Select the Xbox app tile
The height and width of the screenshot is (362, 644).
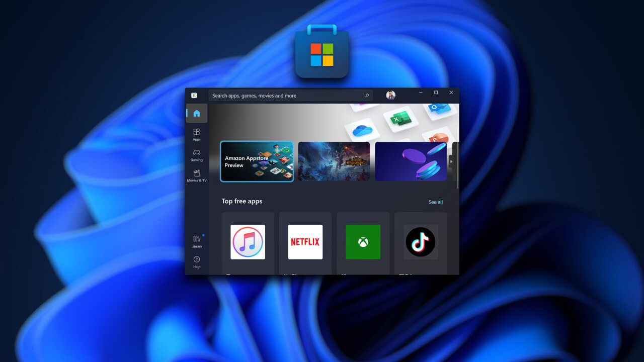point(363,242)
